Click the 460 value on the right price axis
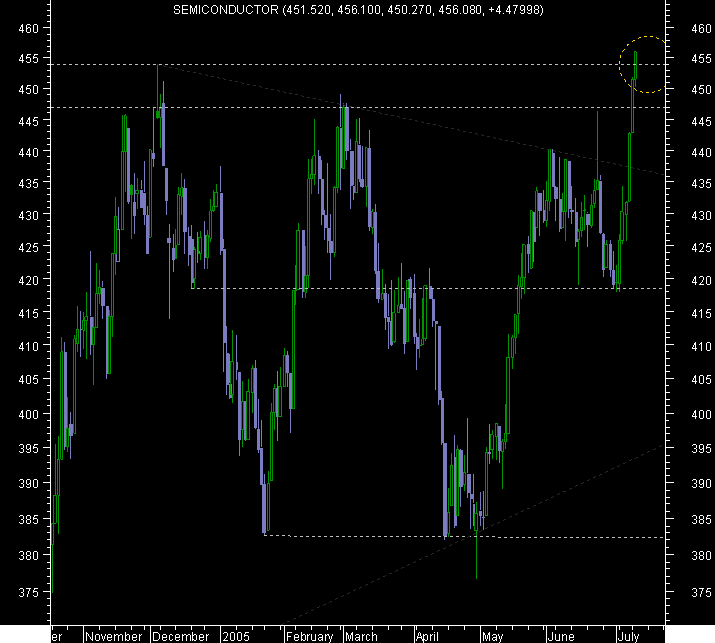This screenshot has height=643, width=715. (x=701, y=28)
